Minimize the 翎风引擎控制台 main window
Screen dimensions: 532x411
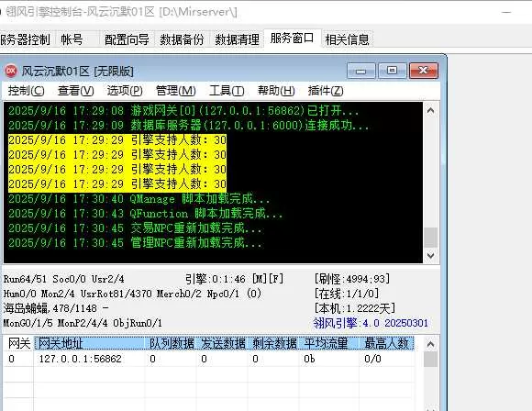pos(506,12)
